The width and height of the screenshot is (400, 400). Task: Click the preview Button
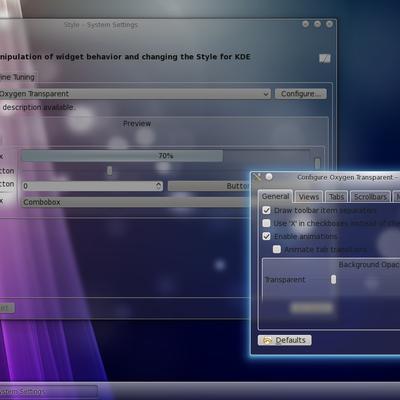click(x=209, y=186)
